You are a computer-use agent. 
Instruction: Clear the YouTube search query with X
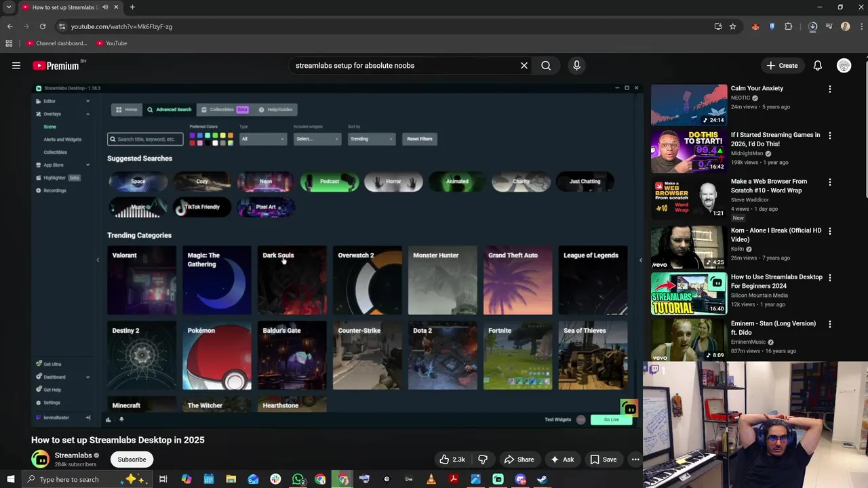coord(524,66)
